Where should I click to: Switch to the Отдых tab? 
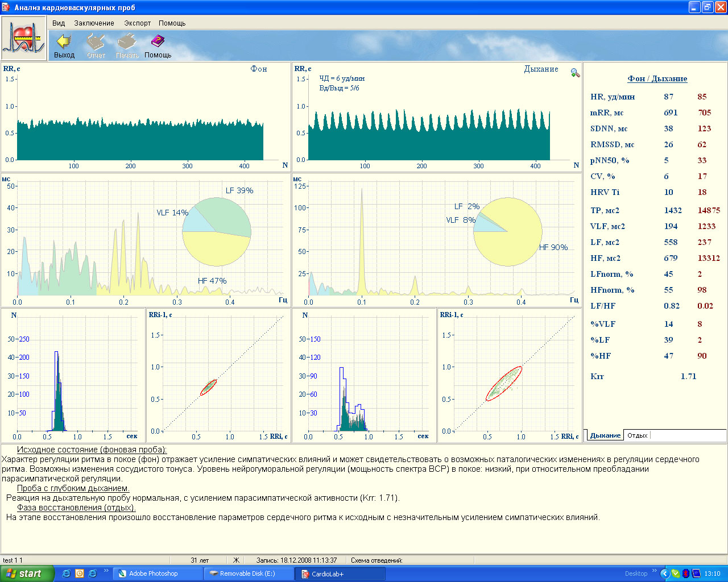pyautogui.click(x=637, y=435)
